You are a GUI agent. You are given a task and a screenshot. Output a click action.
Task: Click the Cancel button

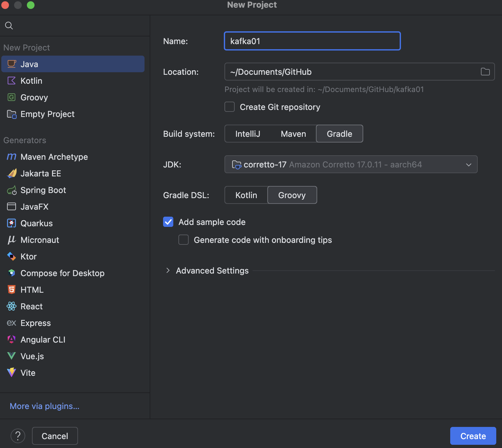[x=55, y=436]
